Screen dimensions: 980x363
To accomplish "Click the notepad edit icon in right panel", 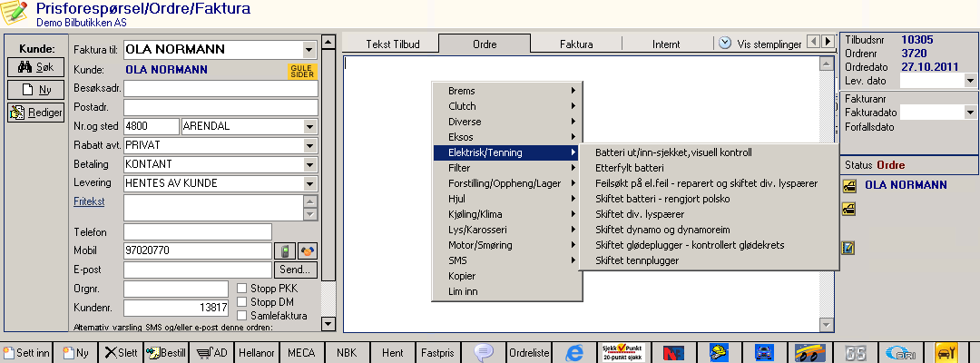I will point(848,248).
